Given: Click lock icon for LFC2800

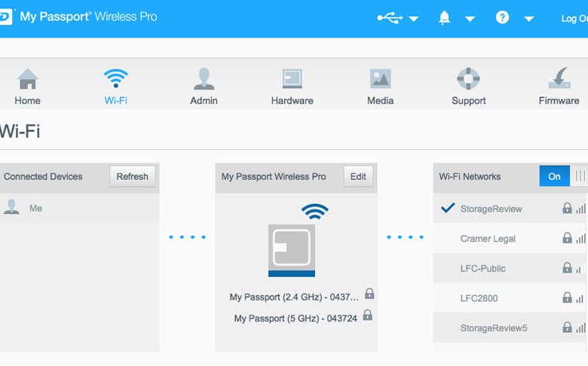Looking at the screenshot, I should [567, 297].
